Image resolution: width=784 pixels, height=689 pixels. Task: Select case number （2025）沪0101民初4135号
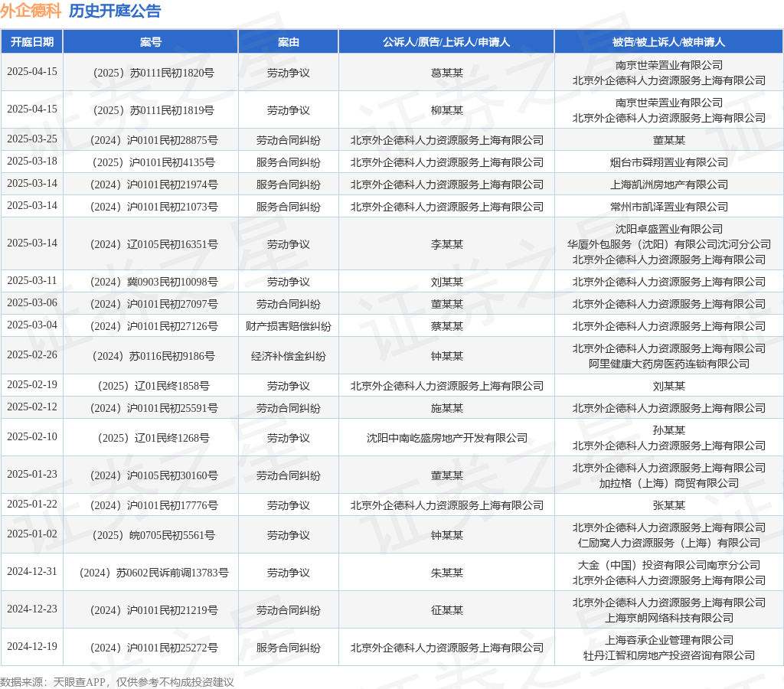[x=151, y=162]
